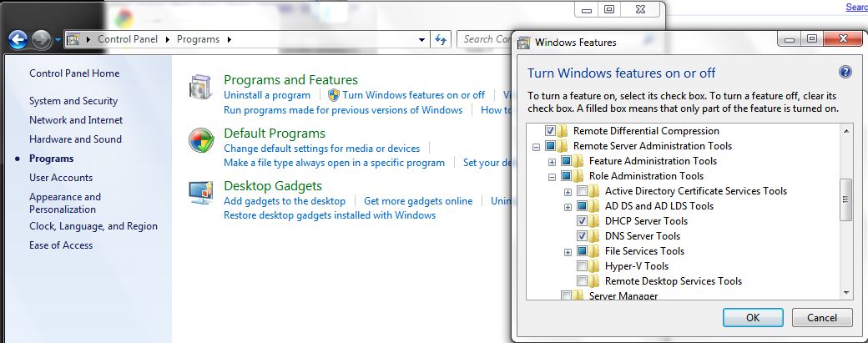This screenshot has width=868, height=343.
Task: Click Run programs made for previous versions link
Action: (343, 110)
